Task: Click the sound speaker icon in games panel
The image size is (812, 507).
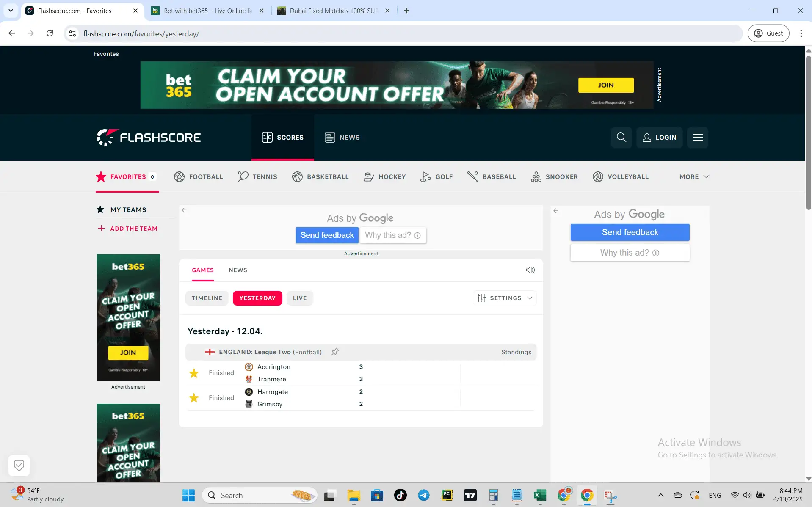Action: 530,270
